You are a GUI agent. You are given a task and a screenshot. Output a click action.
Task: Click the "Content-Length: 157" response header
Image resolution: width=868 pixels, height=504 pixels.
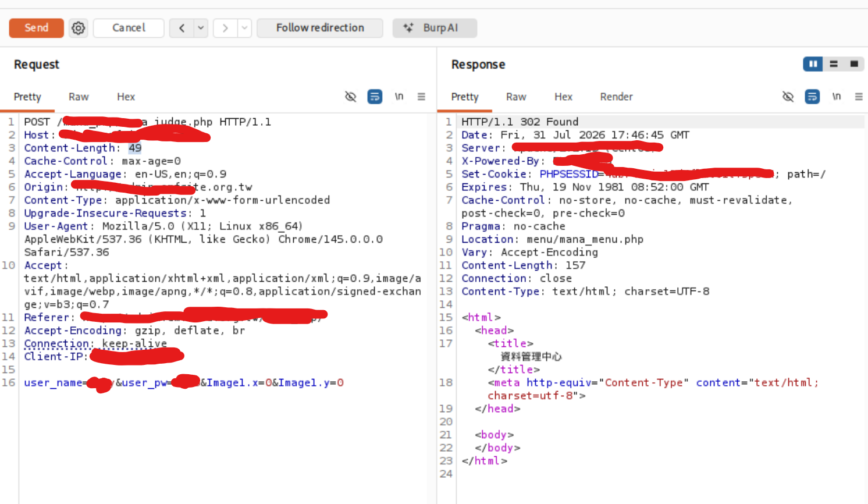(x=524, y=265)
